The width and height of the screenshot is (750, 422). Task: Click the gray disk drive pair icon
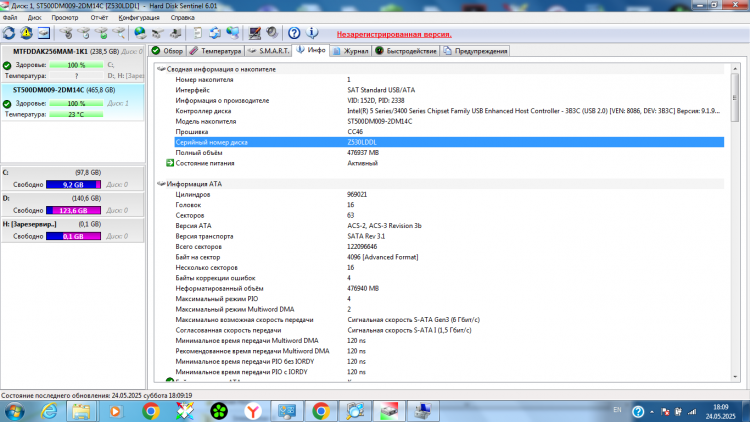tap(158, 33)
